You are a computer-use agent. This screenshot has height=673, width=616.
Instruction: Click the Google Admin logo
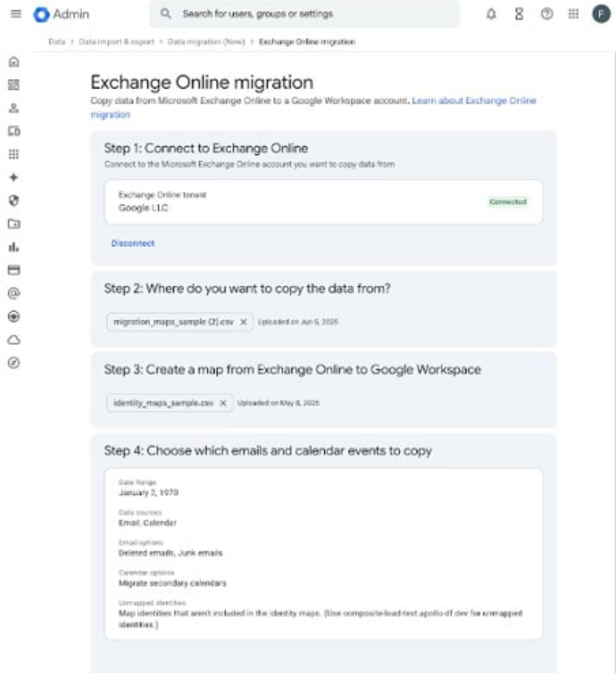point(62,15)
